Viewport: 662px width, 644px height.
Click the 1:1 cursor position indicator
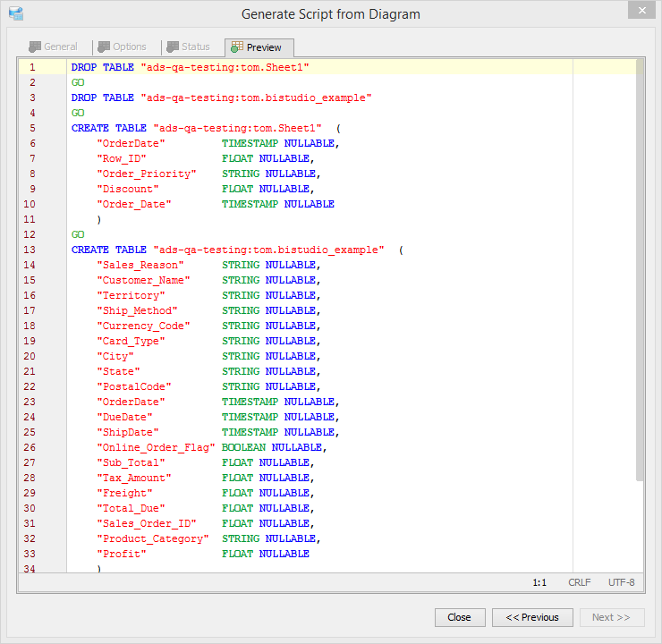tap(539, 583)
